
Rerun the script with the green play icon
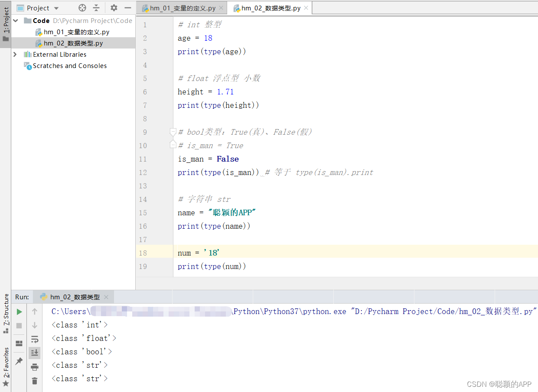coord(19,311)
